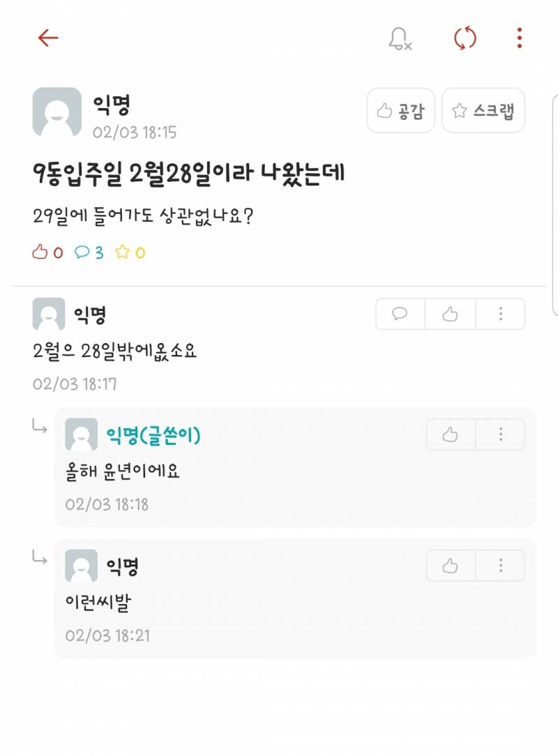Tap the back arrow to leave the post
This screenshot has width=558, height=756.
(47, 38)
